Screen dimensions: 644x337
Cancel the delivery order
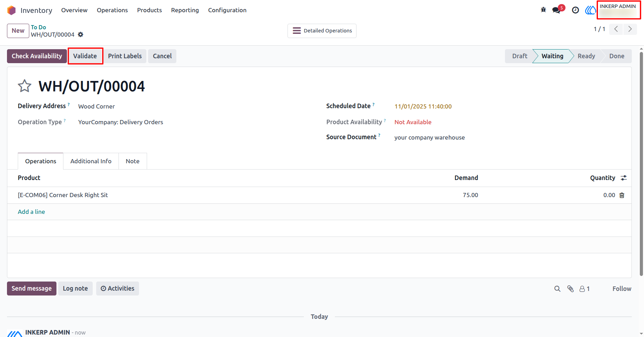tap(162, 56)
